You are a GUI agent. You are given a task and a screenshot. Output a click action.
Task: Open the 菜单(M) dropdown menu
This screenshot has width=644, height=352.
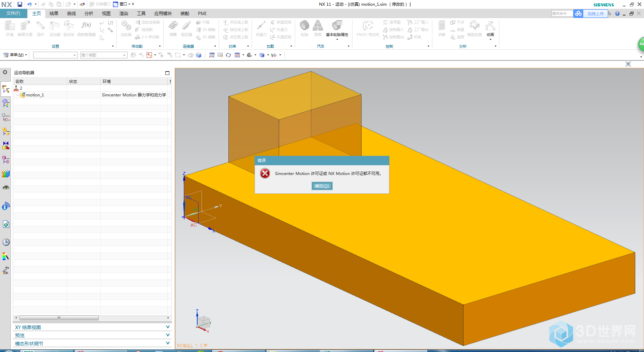pos(15,55)
